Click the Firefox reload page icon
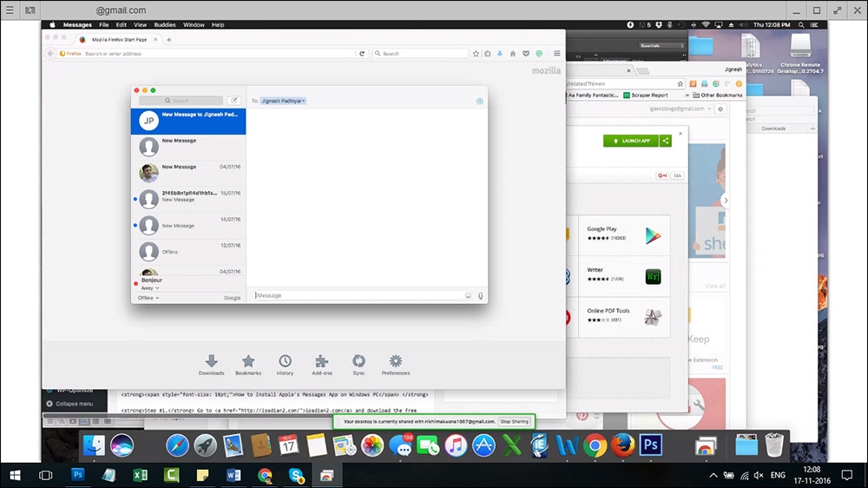 point(361,54)
